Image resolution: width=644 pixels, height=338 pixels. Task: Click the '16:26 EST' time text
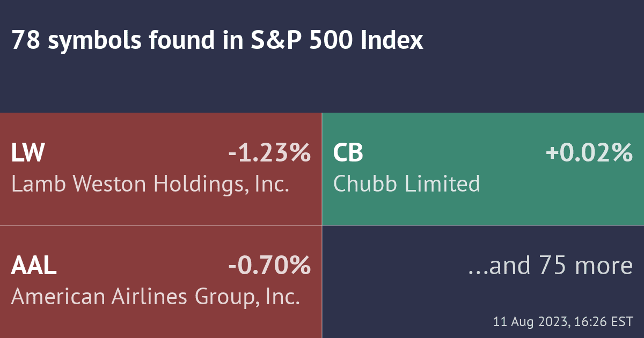coord(603,322)
